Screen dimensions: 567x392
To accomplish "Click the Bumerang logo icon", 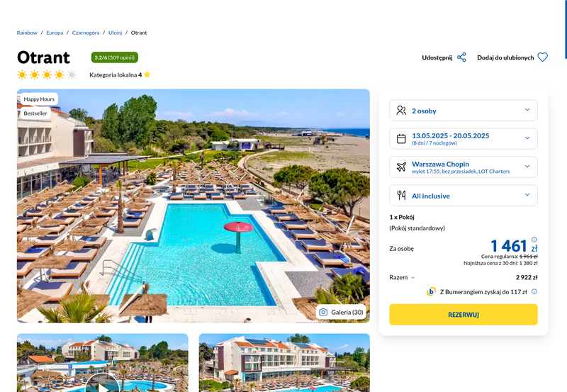I will pyautogui.click(x=431, y=291).
